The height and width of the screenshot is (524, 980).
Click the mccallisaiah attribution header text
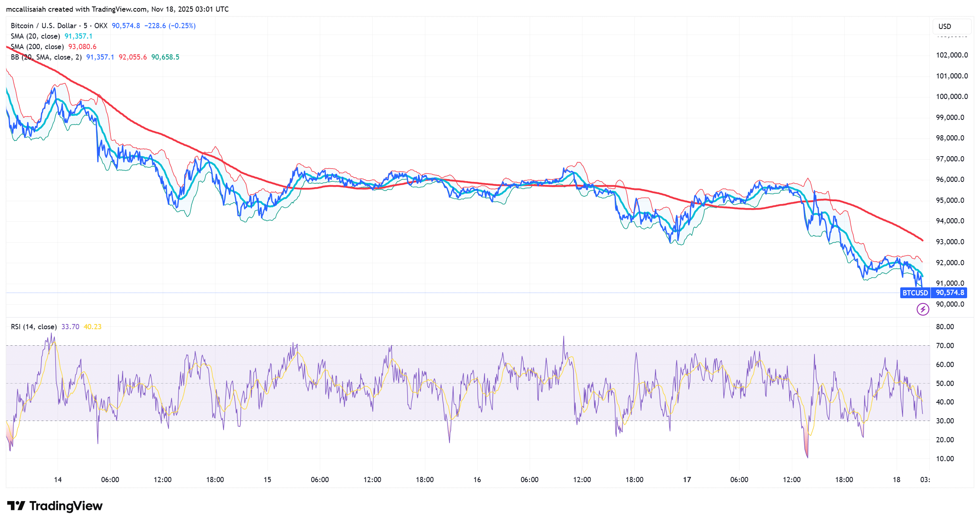click(117, 9)
